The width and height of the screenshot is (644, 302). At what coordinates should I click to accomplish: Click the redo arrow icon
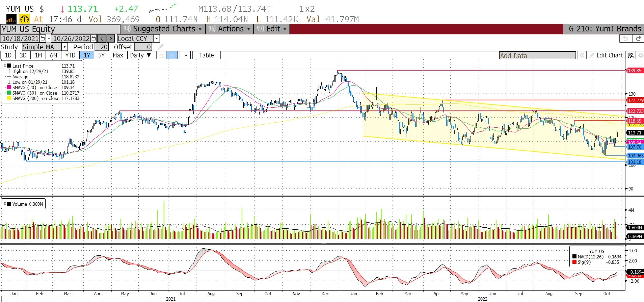point(638,39)
